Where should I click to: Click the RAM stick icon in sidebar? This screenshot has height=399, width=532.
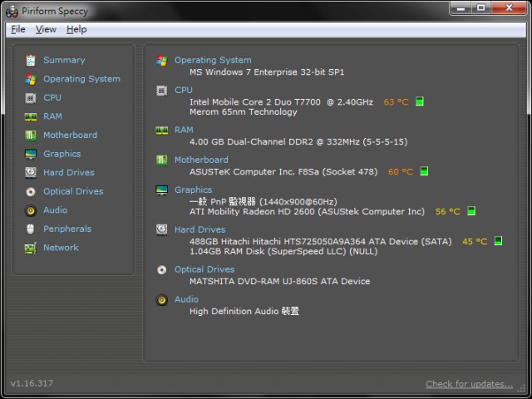coord(31,116)
